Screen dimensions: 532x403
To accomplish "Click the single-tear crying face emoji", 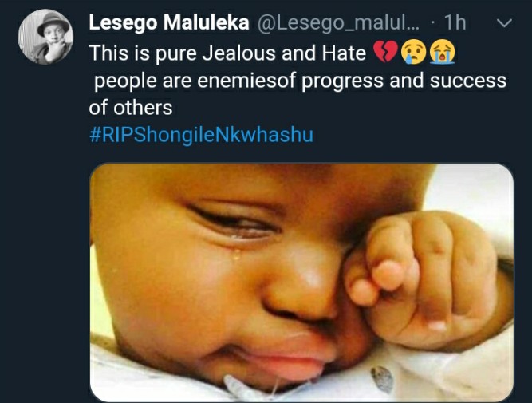I will 414,53.
